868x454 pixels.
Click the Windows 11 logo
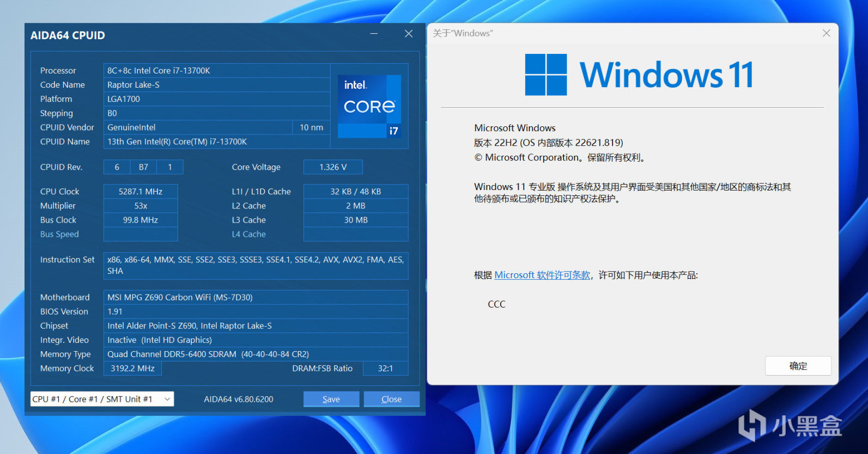pos(639,75)
